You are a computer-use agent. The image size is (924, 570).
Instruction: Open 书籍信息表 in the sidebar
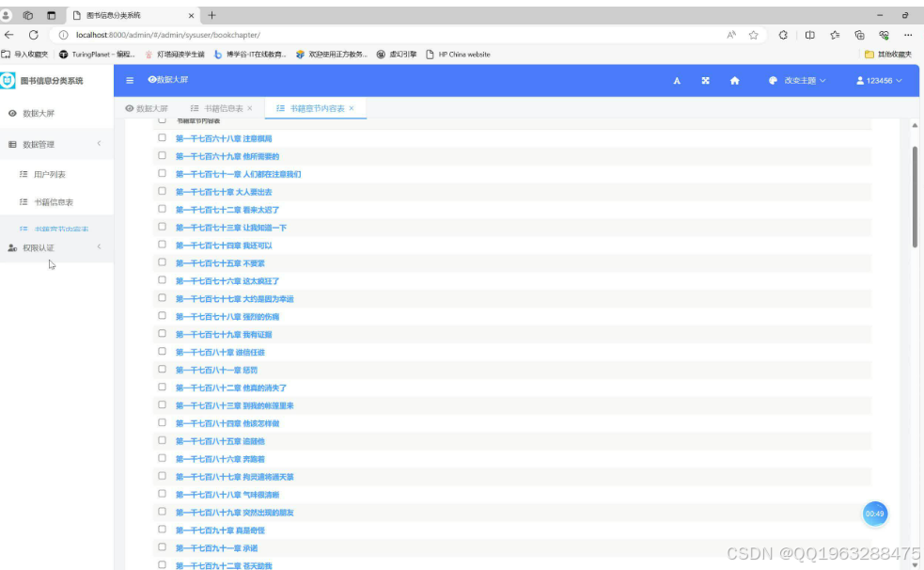tap(54, 202)
